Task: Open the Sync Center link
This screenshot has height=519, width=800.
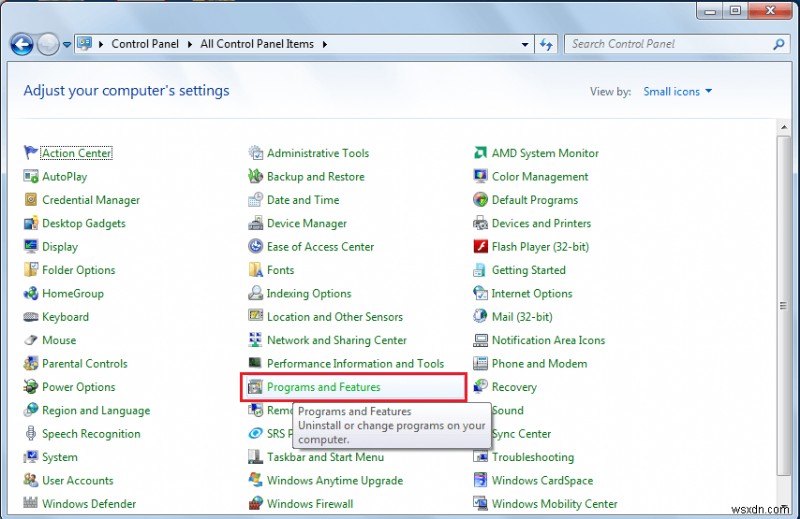Action: click(521, 434)
